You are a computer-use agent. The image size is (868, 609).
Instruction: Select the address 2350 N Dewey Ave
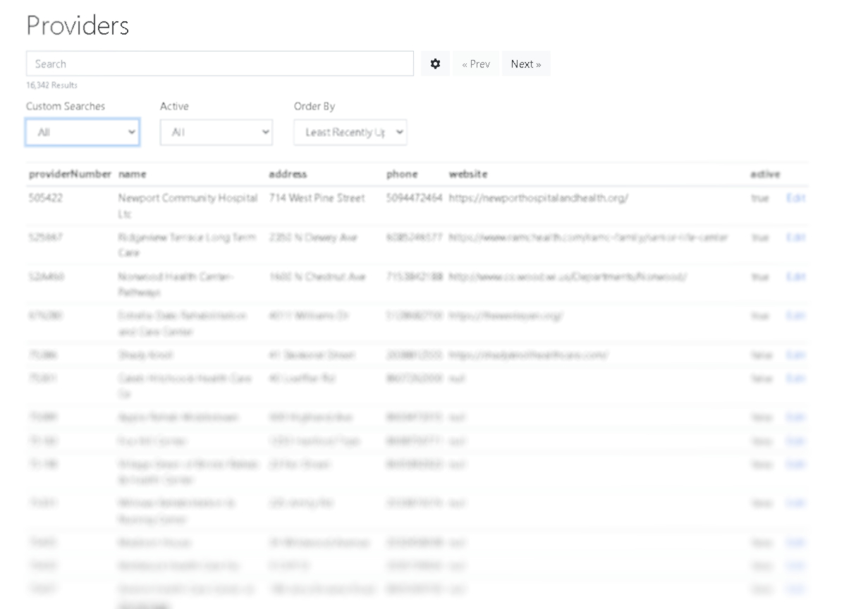[x=313, y=238]
